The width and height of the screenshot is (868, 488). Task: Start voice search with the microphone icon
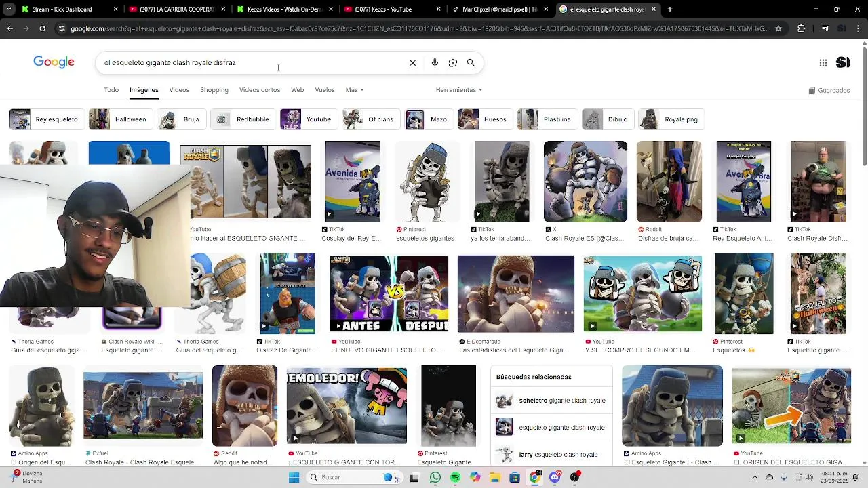435,62
